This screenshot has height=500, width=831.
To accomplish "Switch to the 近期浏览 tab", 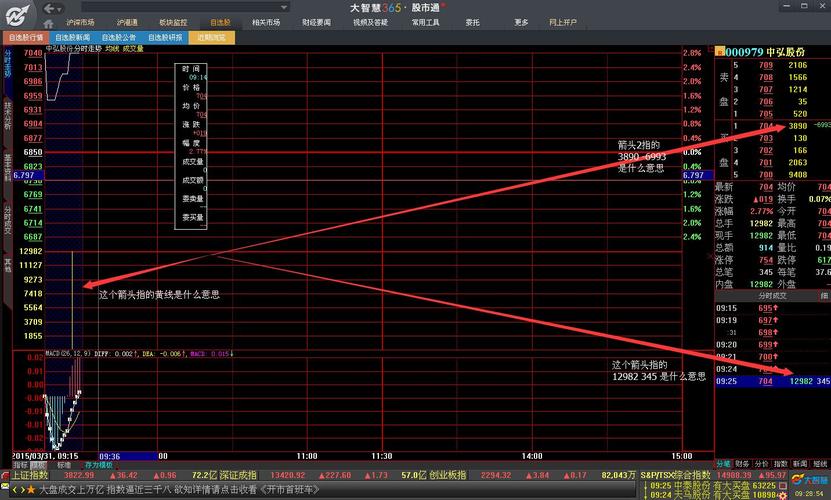I will click(x=211, y=38).
